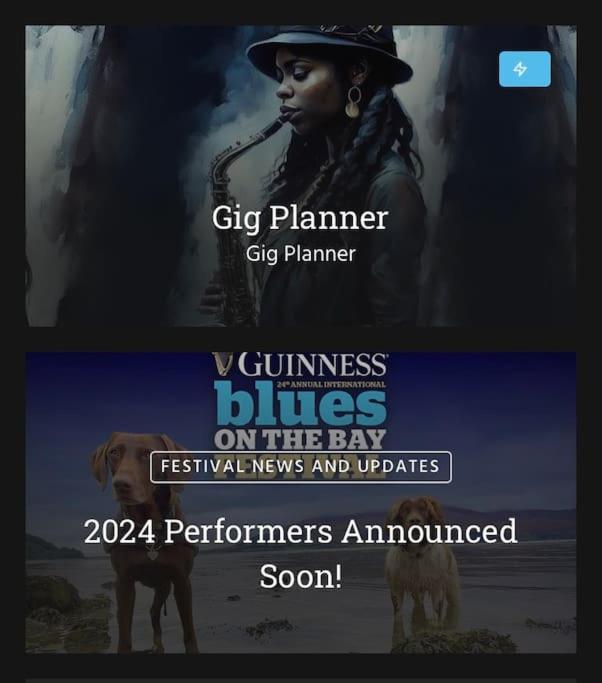Click the 24th Annual International tagline
Viewport: 602px width, 683px height.
331,385
